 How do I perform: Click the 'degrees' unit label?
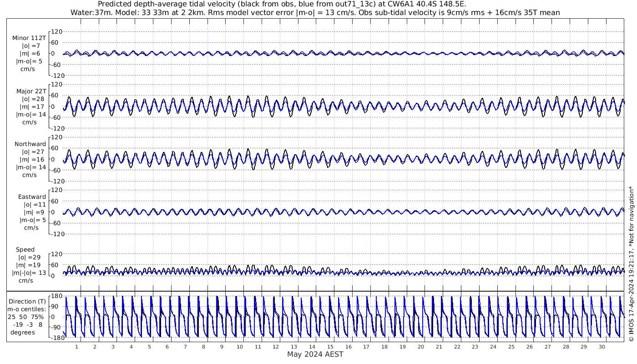pyautogui.click(x=23, y=332)
